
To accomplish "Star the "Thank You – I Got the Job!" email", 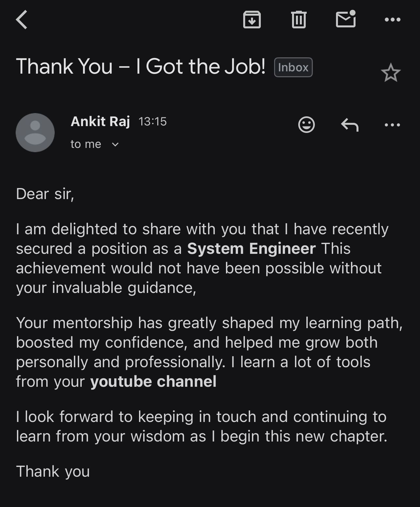I will (x=390, y=73).
